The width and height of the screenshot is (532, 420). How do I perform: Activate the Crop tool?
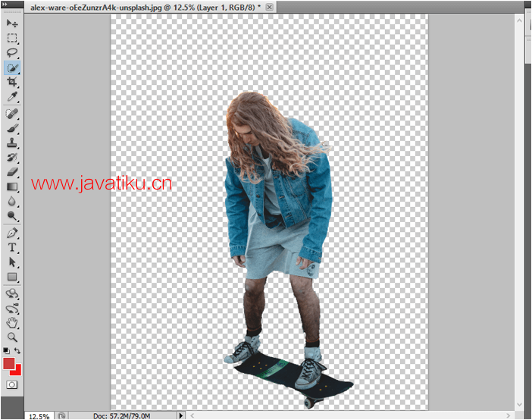coord(12,82)
